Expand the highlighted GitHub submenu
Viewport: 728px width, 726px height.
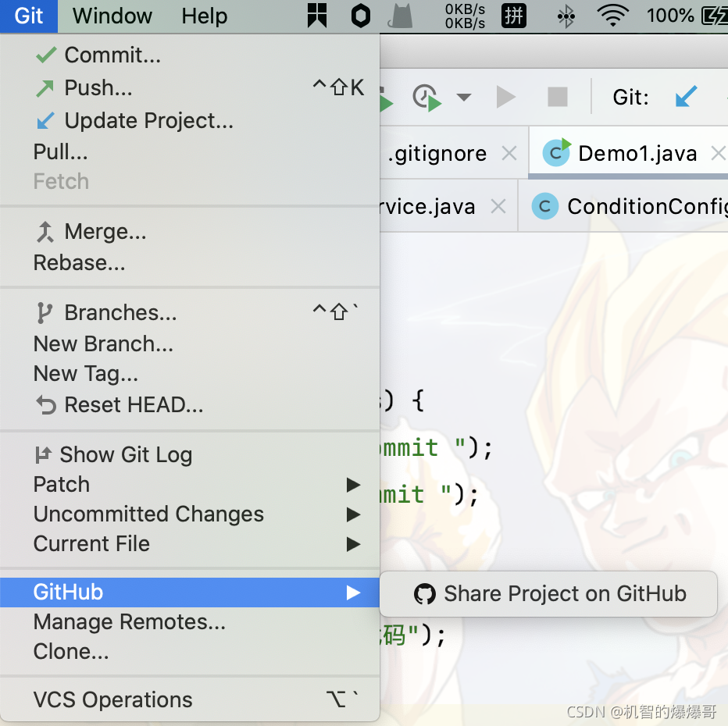tap(190, 593)
